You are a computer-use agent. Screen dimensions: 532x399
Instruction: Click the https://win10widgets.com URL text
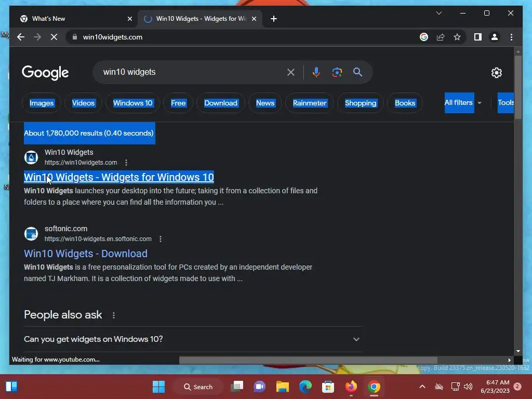pos(81,163)
